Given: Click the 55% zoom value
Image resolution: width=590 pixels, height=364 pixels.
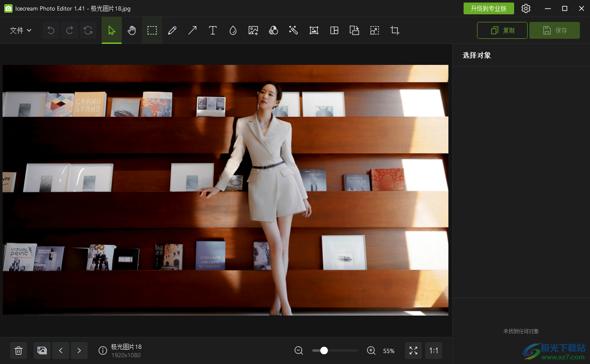Looking at the screenshot, I should click(x=389, y=351).
